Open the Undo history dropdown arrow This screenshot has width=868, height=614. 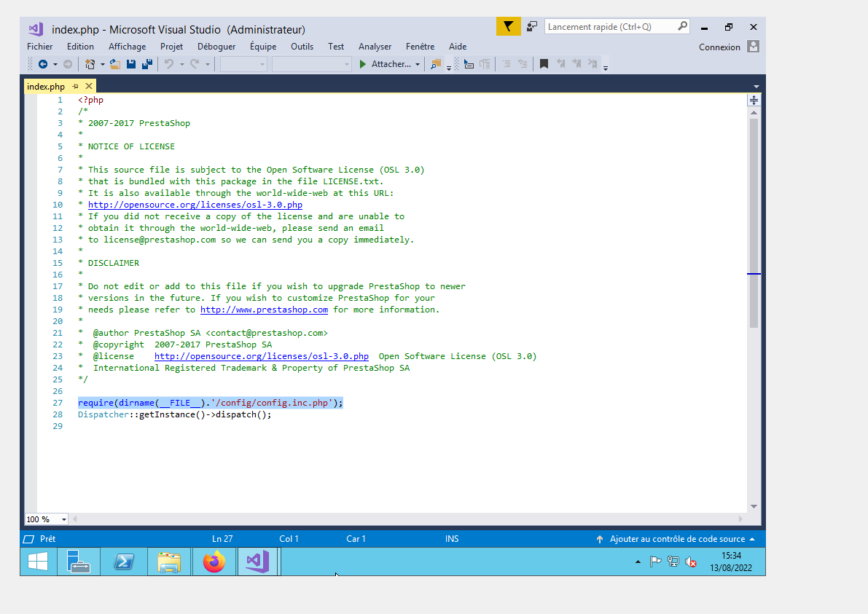click(181, 65)
